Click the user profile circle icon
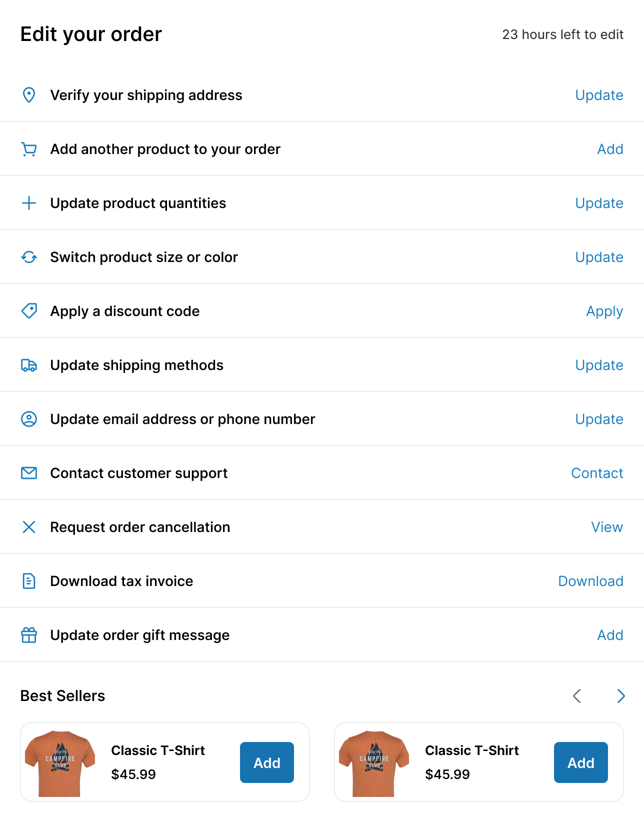Image resolution: width=644 pixels, height=826 pixels. click(x=29, y=419)
